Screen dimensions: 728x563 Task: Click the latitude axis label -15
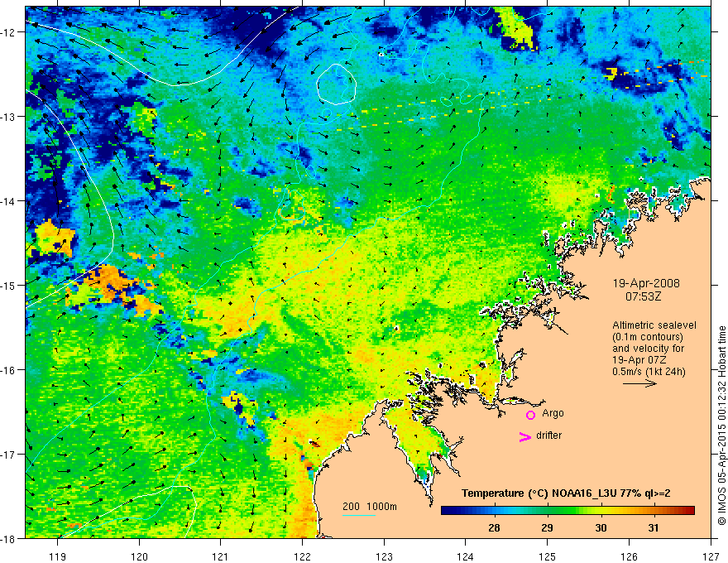coord(9,285)
